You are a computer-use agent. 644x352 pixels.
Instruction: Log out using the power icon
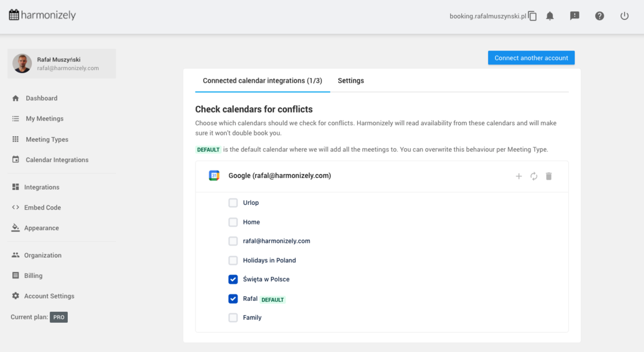[624, 16]
